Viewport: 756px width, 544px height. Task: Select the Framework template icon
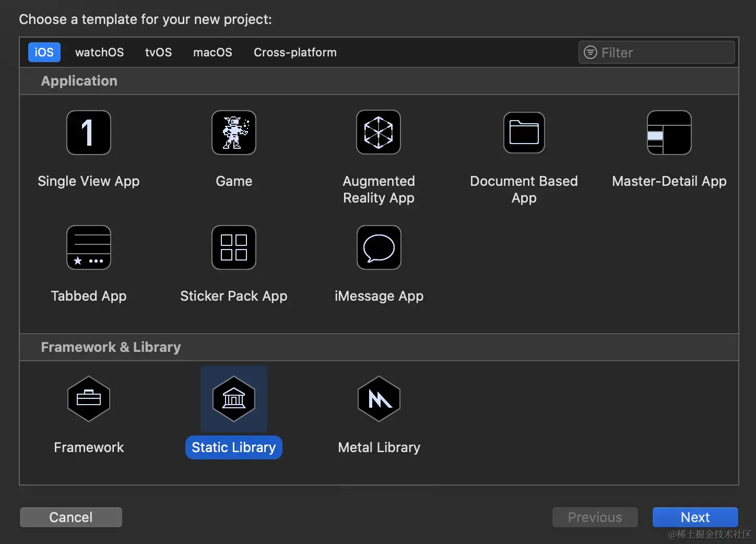point(88,399)
